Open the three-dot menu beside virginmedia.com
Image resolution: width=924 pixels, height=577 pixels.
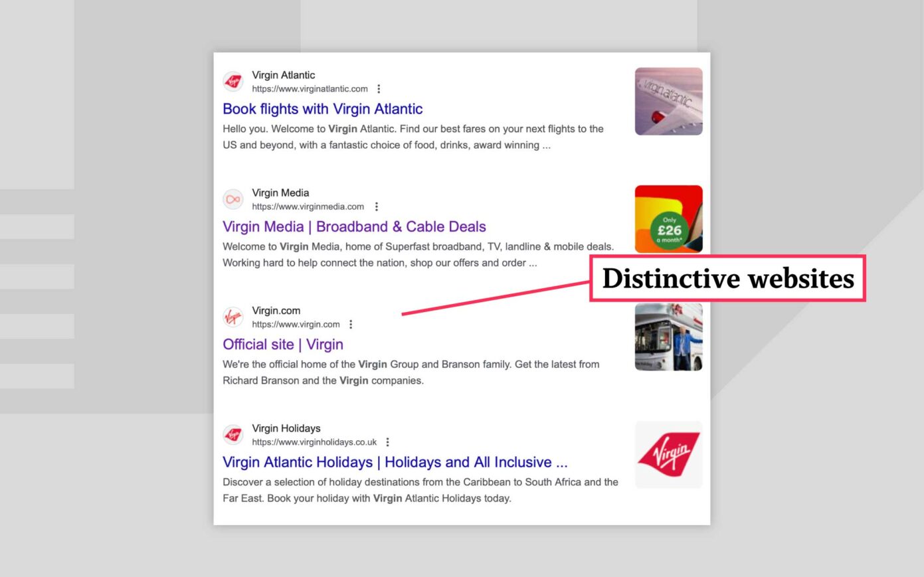376,206
